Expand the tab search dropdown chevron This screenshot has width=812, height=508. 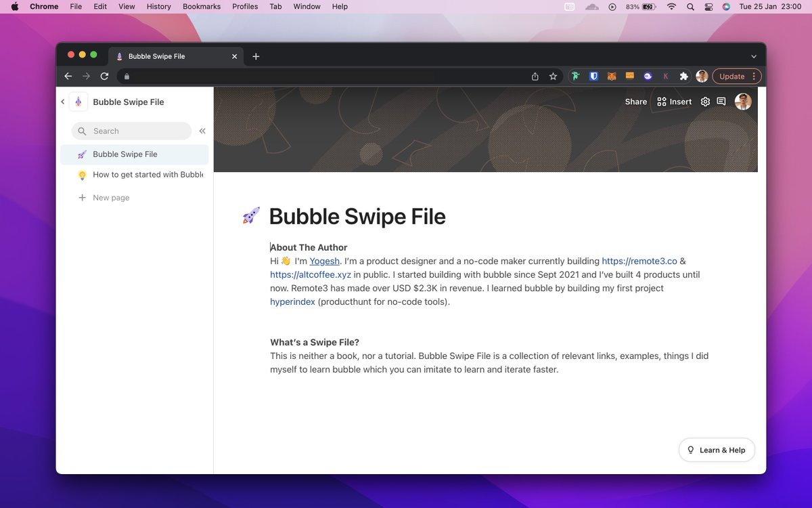(754, 56)
